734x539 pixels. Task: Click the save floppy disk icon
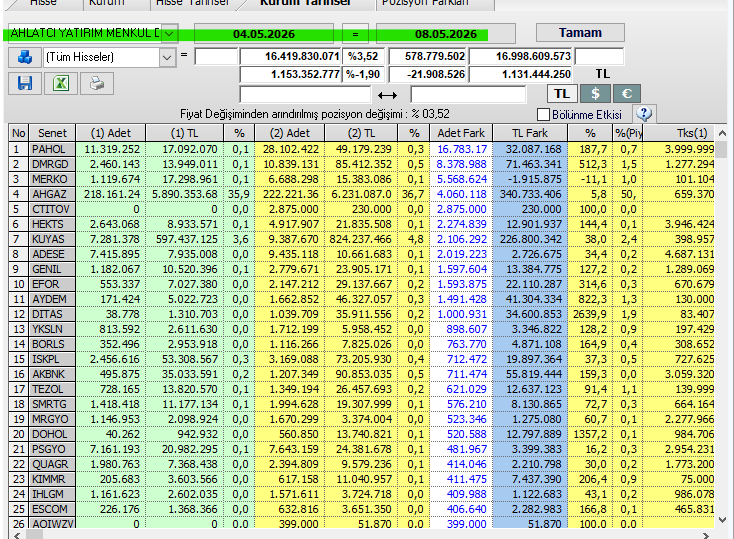(x=25, y=84)
